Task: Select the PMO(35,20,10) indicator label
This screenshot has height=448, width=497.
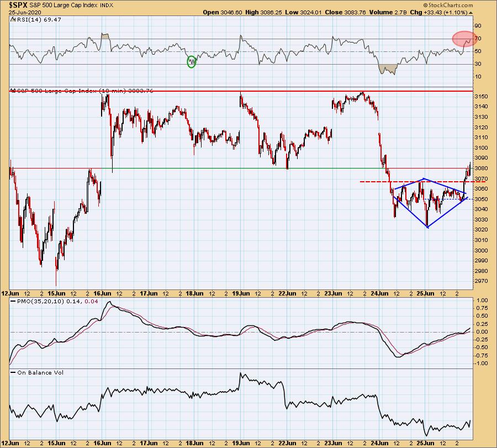Action: [57, 301]
